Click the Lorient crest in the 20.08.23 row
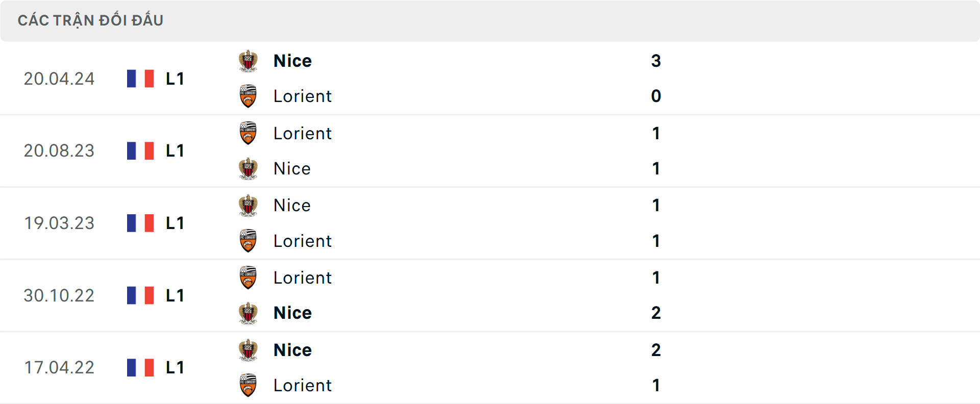 coord(248,133)
